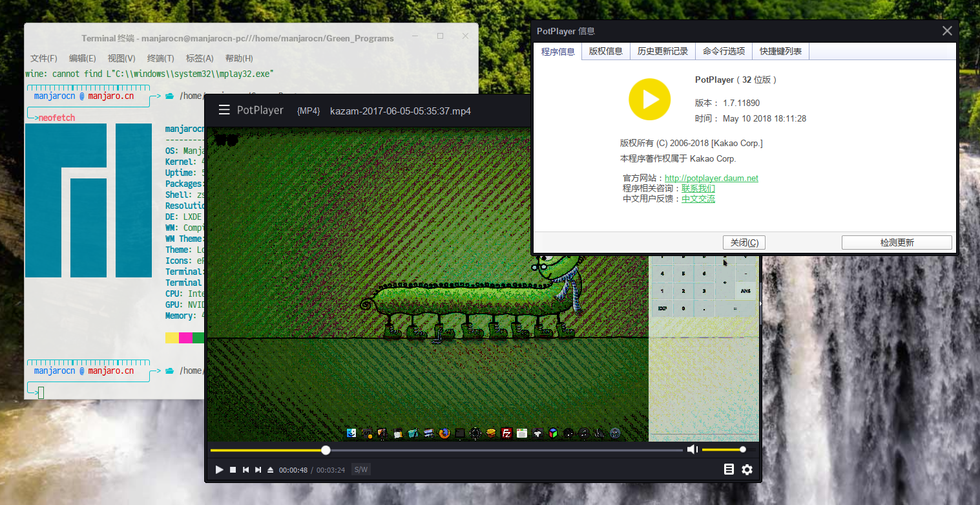Click the 中文交流 feedback link
980x505 pixels.
(x=698, y=199)
